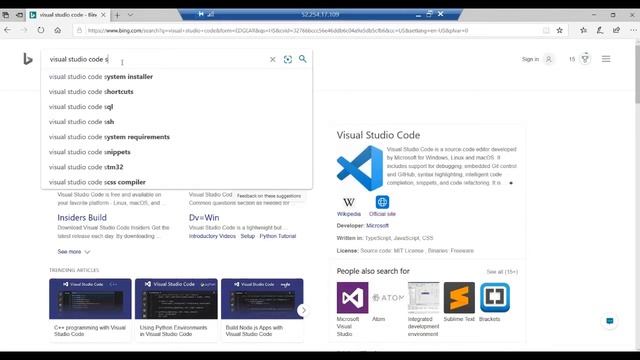Toggle reading view icon in address bar
The width and height of the screenshot is (640, 360).
pos(546,30)
